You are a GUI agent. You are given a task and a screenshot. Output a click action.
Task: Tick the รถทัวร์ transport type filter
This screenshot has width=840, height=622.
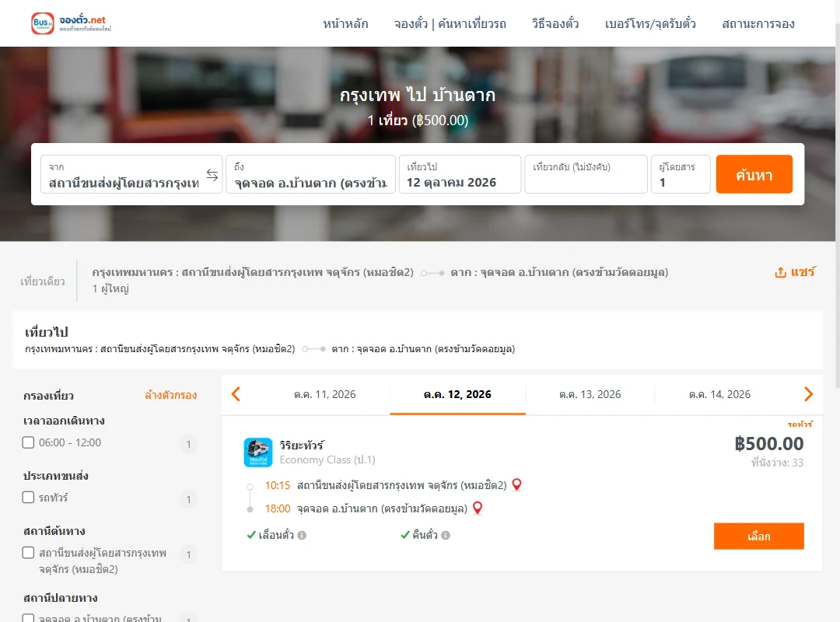(29, 497)
